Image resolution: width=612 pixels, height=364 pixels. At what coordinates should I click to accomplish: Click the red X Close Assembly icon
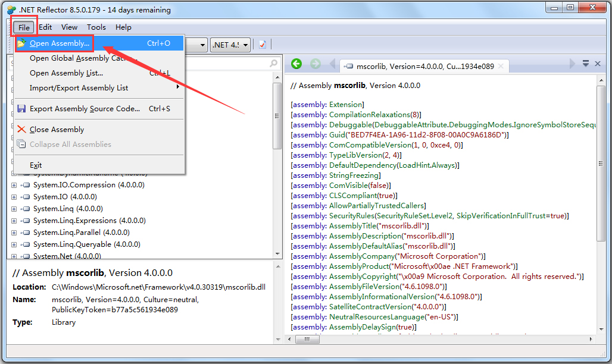coord(22,129)
